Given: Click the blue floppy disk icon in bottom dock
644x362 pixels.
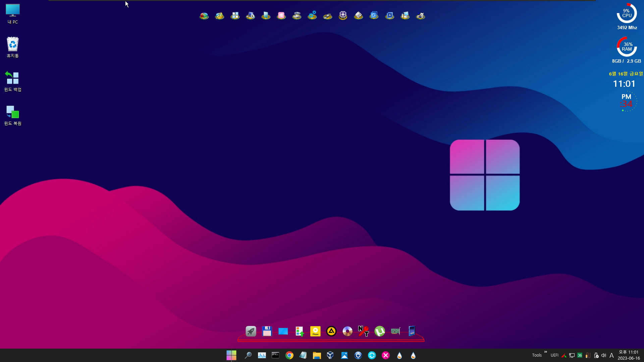Looking at the screenshot, I should [x=267, y=331].
